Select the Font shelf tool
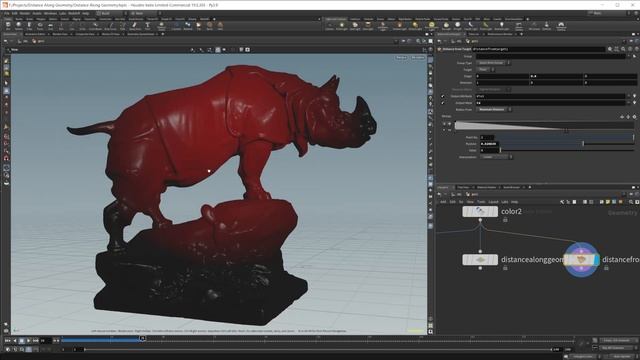Viewport: 640px width, 360px height. [x=147, y=26]
